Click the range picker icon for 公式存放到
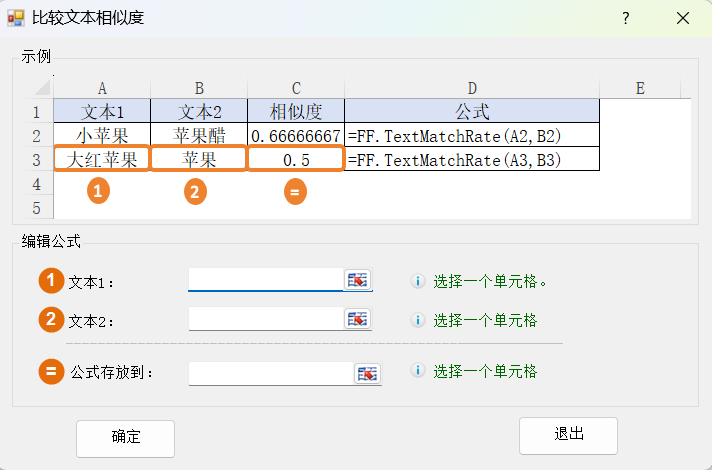The width and height of the screenshot is (712, 470). point(368,373)
